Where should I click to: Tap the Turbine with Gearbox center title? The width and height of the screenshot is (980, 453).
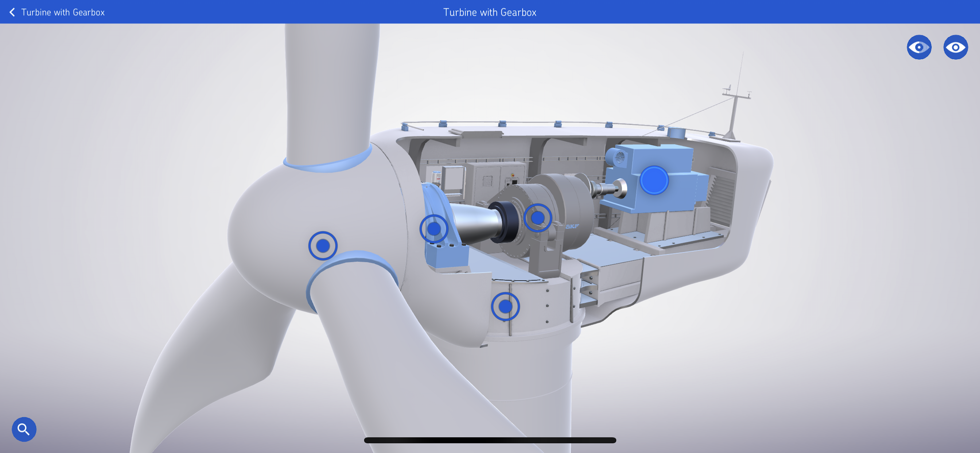[490, 12]
